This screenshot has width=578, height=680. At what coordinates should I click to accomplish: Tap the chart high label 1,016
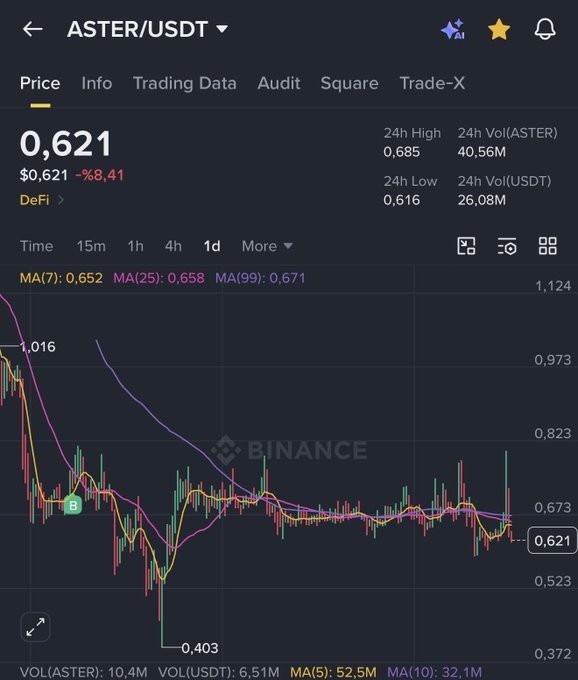click(38, 347)
